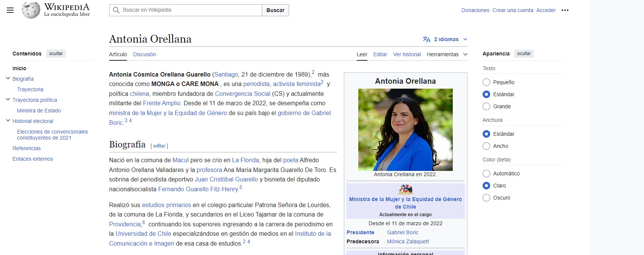Click the Wikipedia globe logo
Viewport: 644px width, 255px height.
(31, 10)
